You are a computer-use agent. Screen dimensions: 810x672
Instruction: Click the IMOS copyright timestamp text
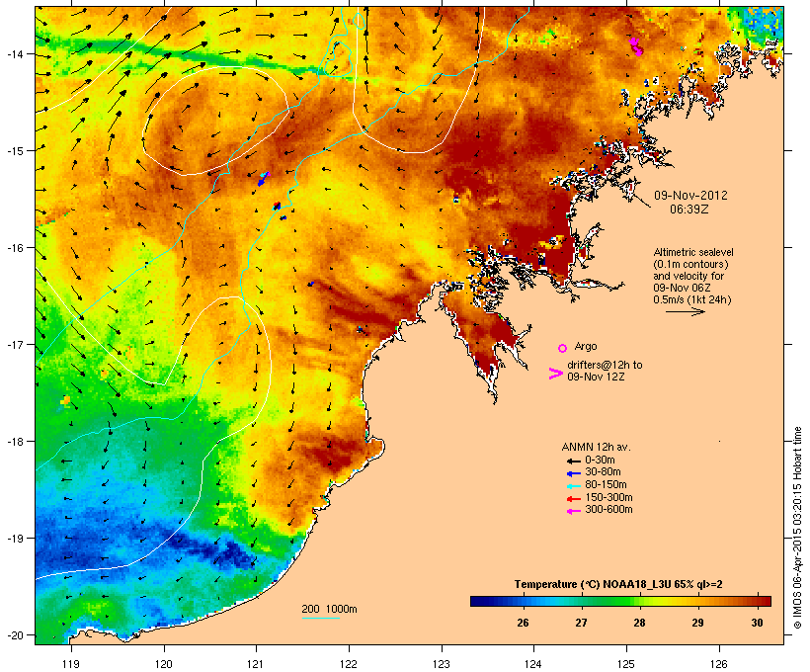click(x=797, y=528)
